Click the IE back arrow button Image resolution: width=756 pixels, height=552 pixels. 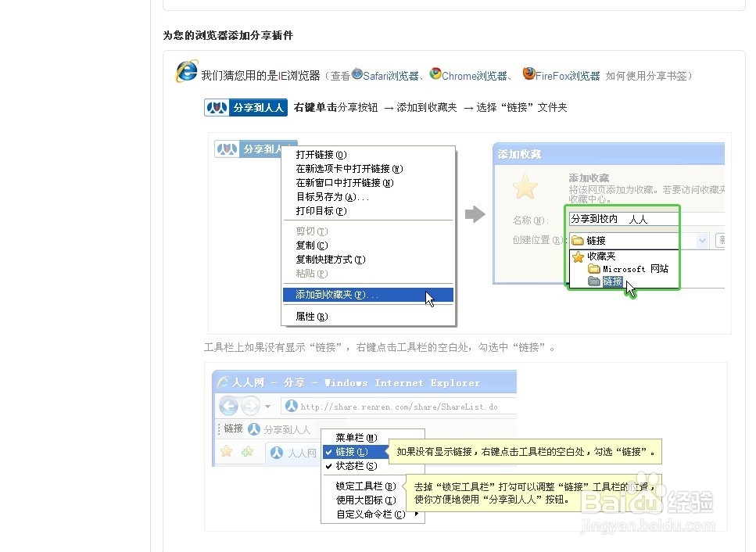[x=228, y=407]
